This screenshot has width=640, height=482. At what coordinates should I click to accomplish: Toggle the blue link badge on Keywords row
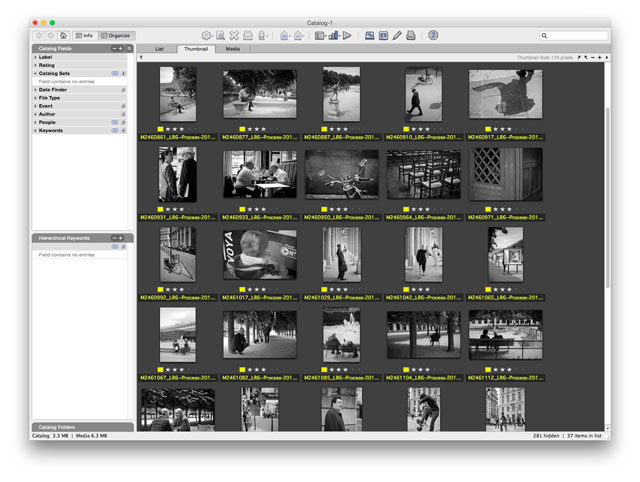click(x=115, y=131)
